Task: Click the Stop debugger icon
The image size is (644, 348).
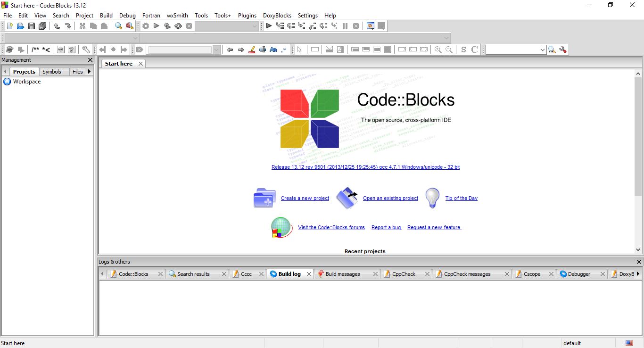Action: pos(356,26)
